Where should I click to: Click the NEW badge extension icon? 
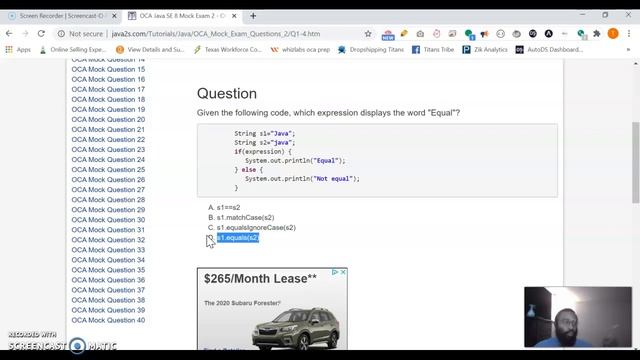click(x=388, y=34)
